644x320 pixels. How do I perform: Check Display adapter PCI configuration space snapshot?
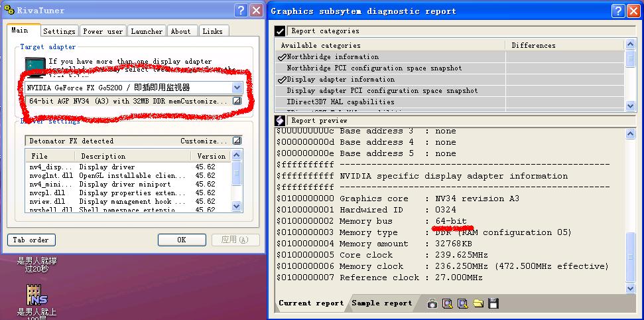(382, 91)
